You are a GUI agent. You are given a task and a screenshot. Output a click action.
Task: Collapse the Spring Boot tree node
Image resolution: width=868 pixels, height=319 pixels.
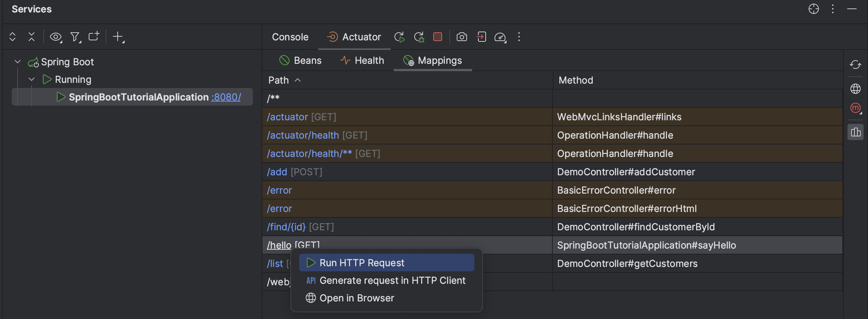click(x=18, y=62)
